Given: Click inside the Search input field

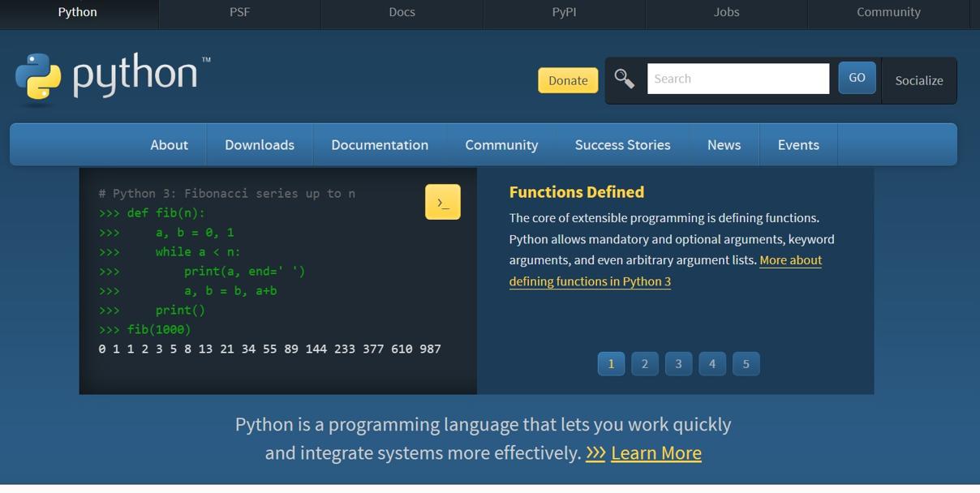Looking at the screenshot, I should (x=738, y=79).
